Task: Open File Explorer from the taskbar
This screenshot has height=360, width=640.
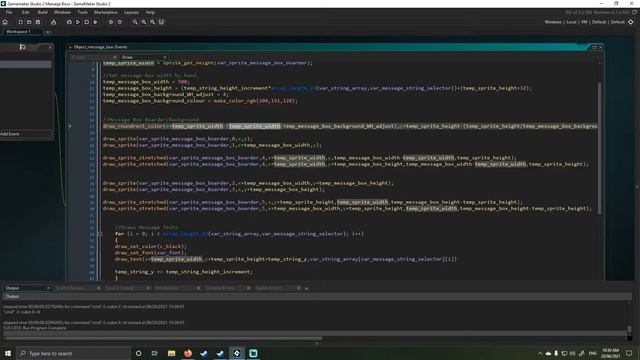Action: [171, 353]
